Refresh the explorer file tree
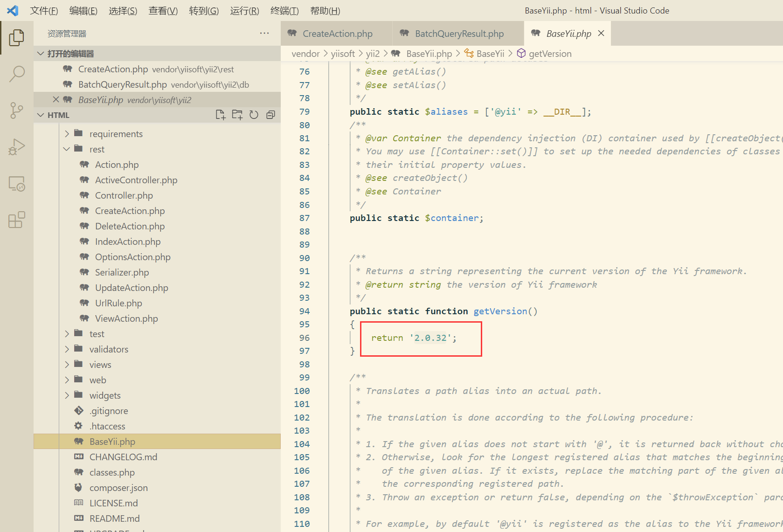 pyautogui.click(x=254, y=115)
